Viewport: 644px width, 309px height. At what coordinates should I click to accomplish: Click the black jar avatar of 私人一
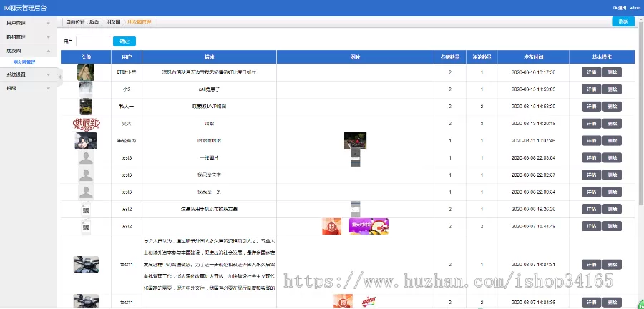point(86,106)
